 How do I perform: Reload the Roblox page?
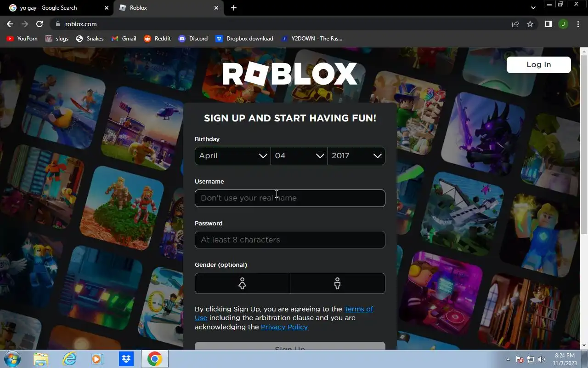click(40, 24)
